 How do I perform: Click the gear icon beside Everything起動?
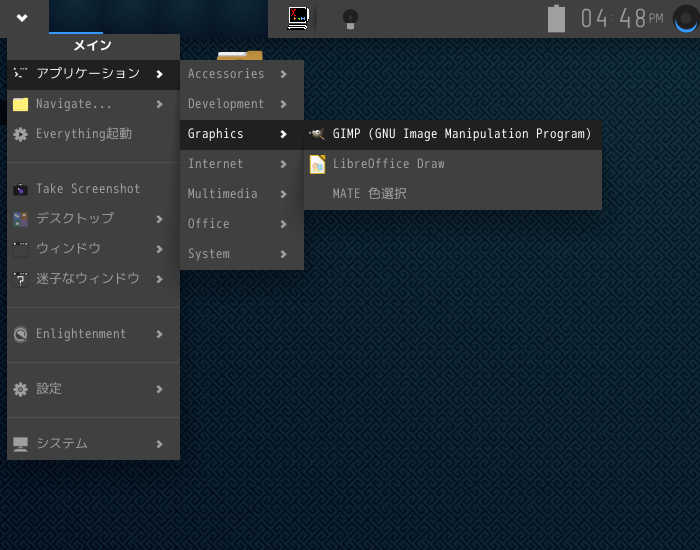21,134
